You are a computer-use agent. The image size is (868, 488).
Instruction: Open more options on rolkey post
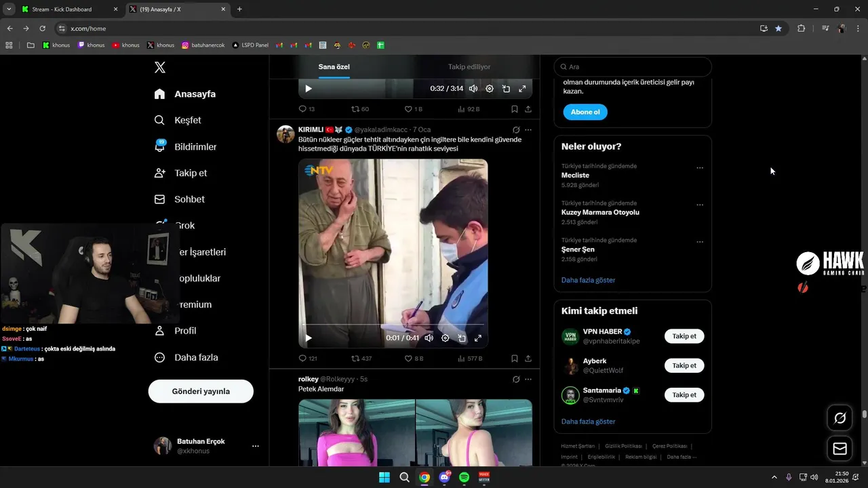(528, 380)
